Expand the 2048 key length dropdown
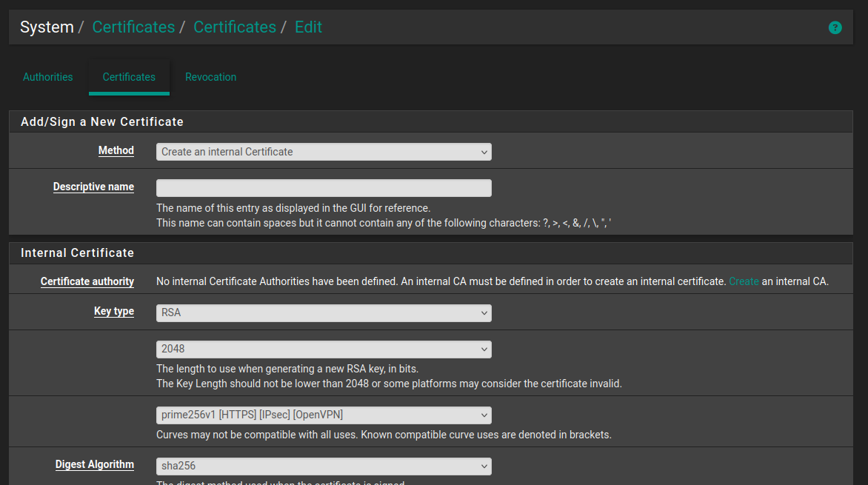 click(x=324, y=349)
